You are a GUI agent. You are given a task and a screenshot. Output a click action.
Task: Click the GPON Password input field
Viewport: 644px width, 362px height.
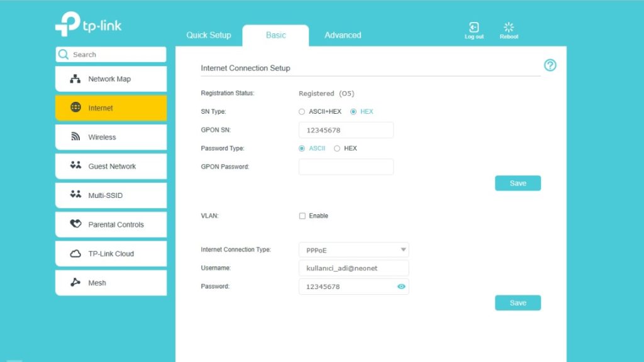[346, 167]
